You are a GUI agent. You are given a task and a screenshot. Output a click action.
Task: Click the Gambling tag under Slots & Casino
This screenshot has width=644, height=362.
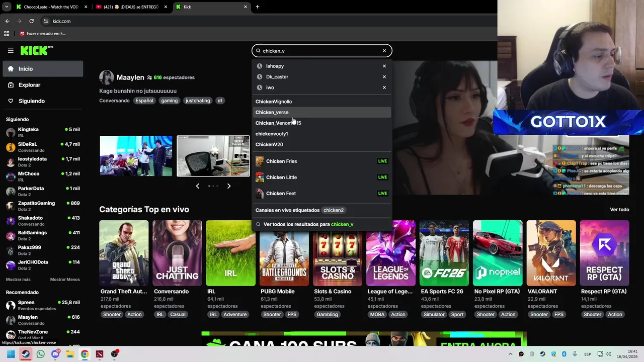(327, 315)
